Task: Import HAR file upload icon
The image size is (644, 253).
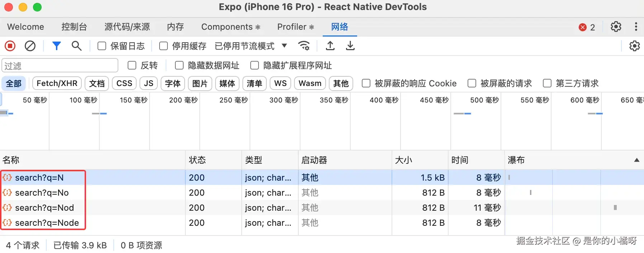Action: point(330,46)
